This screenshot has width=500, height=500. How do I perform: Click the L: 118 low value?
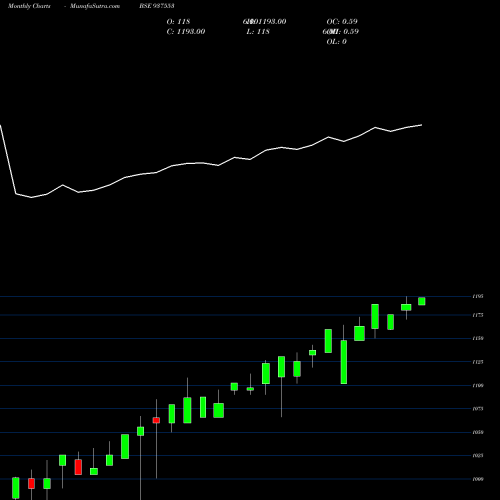coord(258,31)
